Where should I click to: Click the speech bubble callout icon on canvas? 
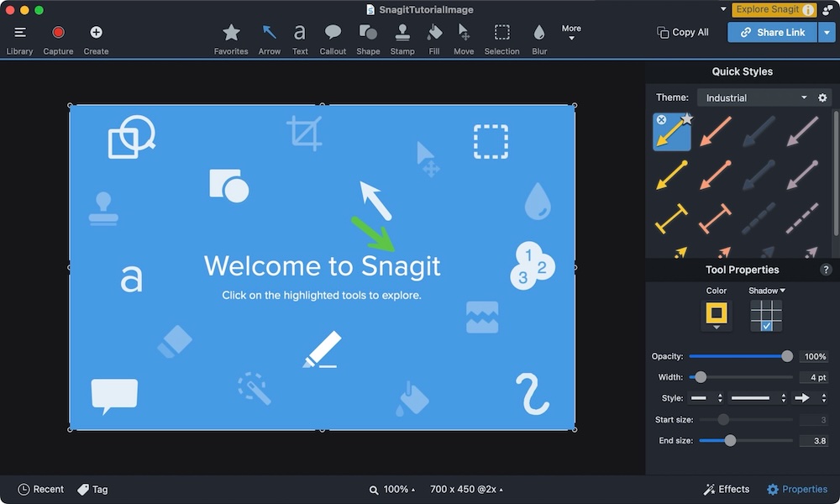coord(114,396)
